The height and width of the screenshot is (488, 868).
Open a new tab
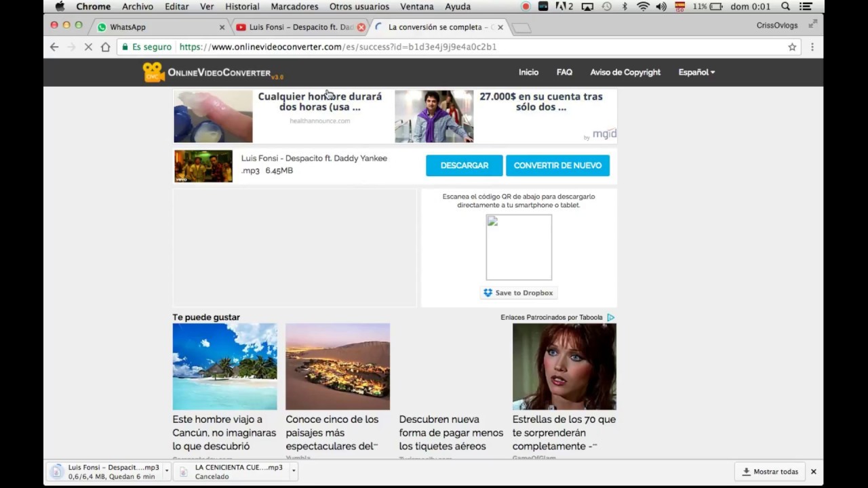[521, 28]
